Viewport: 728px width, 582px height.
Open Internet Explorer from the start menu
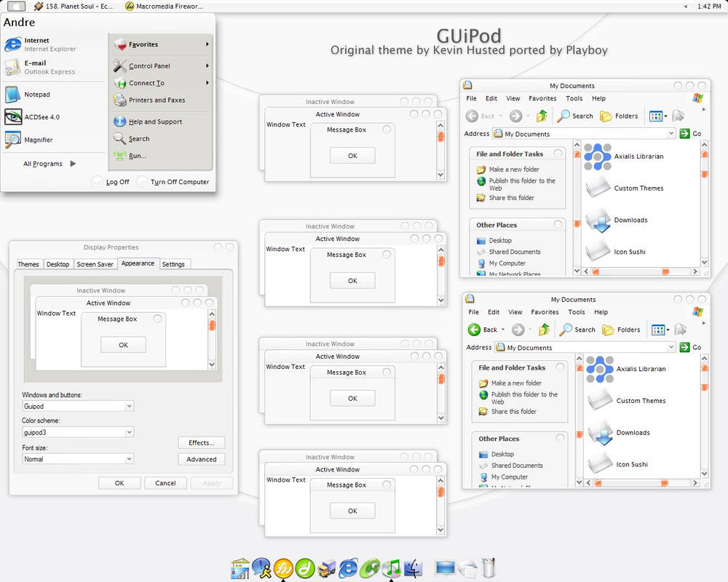40,44
